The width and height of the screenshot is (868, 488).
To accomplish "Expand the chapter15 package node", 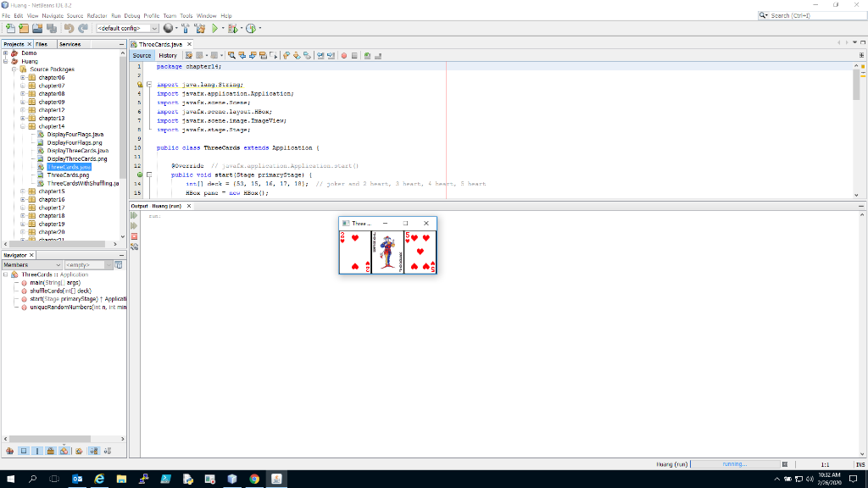I will pyautogui.click(x=22, y=191).
